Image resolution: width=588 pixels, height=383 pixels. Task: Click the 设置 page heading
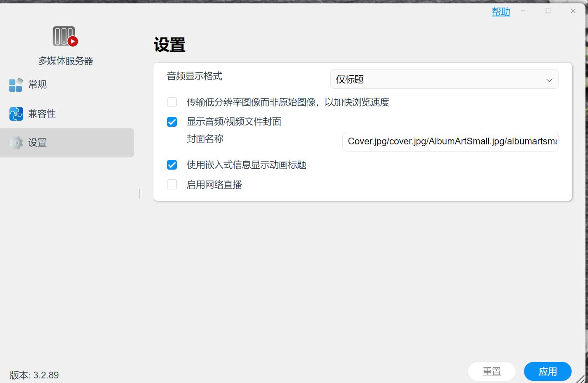click(170, 45)
